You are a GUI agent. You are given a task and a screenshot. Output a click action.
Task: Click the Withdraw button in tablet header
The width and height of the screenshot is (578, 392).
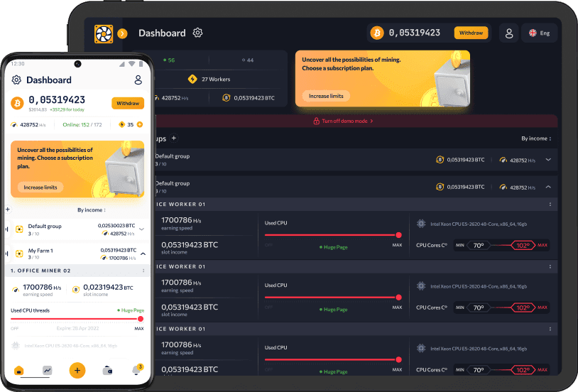click(x=471, y=33)
